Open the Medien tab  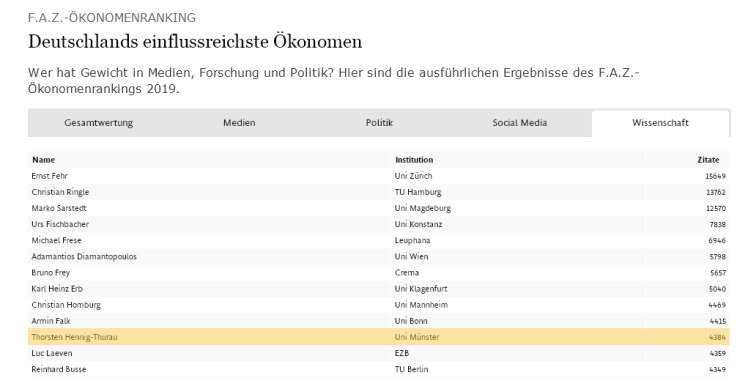(239, 123)
